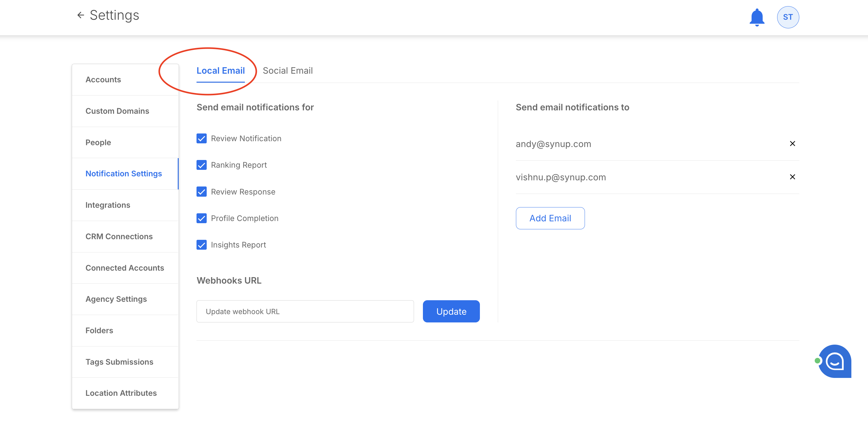Click the back arrow beside Settings

(80, 15)
